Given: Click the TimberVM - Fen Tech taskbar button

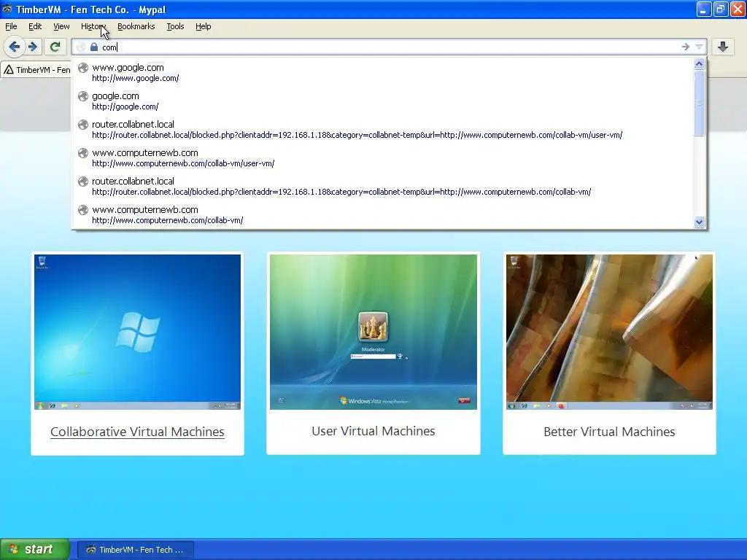Looking at the screenshot, I should pyautogui.click(x=135, y=550).
